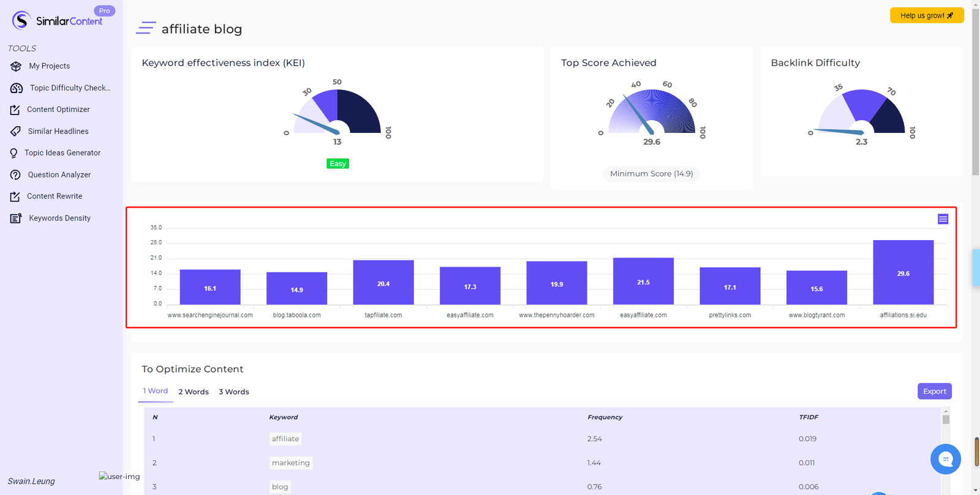This screenshot has width=980, height=495.
Task: Click the thepennyhoarder.com bar 19.9
Action: (557, 283)
